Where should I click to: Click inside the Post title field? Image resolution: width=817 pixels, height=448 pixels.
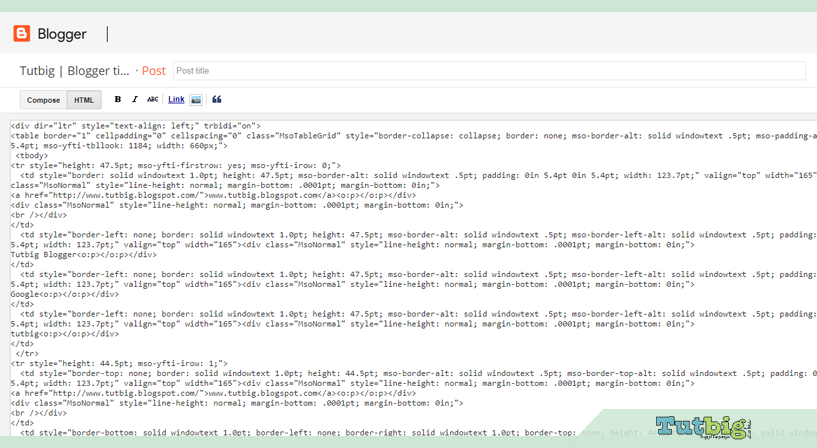(x=489, y=71)
